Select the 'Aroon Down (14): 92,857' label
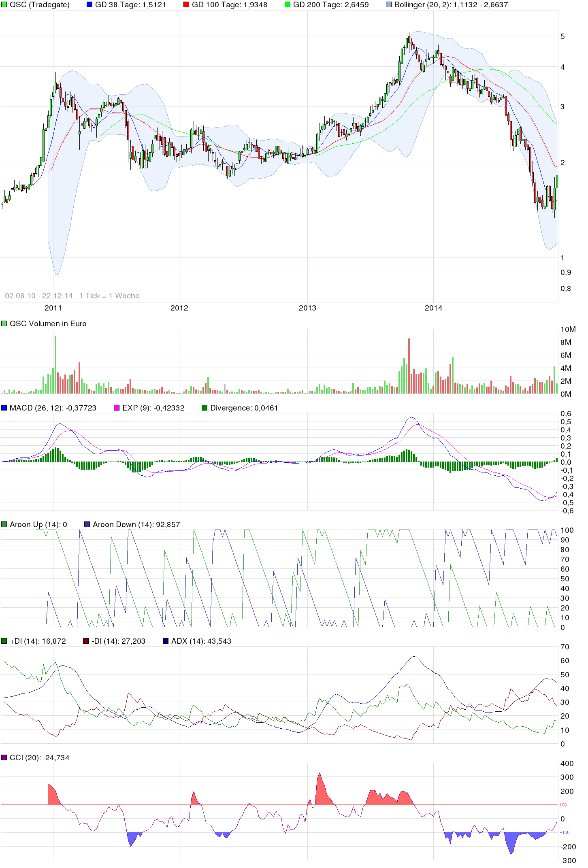This screenshot has width=588, height=868. [136, 524]
